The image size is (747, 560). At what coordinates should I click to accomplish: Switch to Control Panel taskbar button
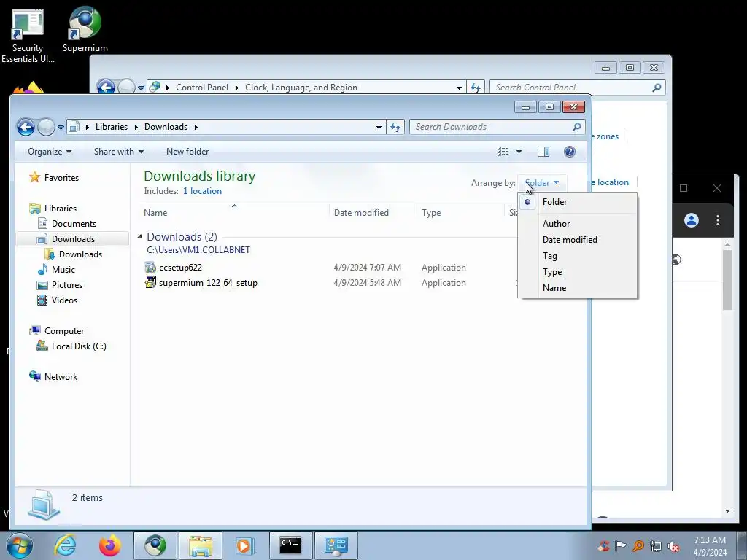pos(336,545)
